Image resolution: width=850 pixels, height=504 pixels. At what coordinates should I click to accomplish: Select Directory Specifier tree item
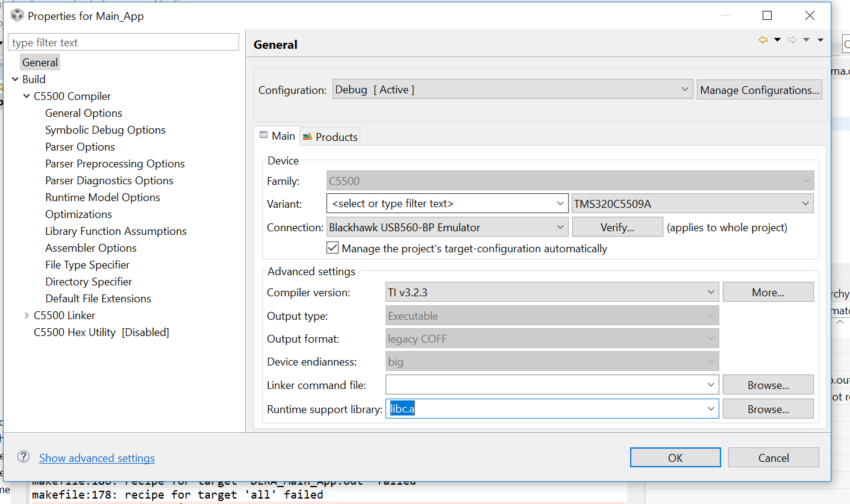[89, 281]
